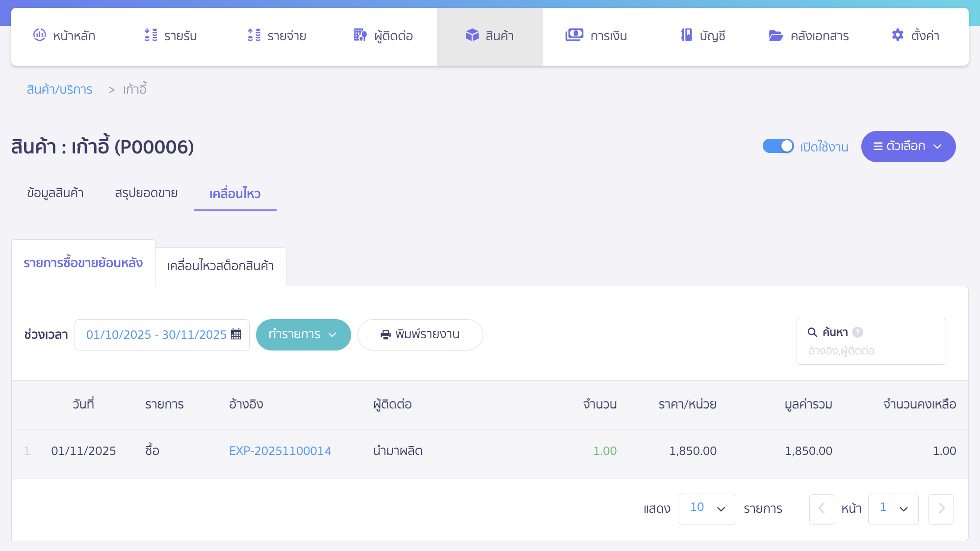Expand the ทำรายการ action dropdown

pyautogui.click(x=303, y=334)
